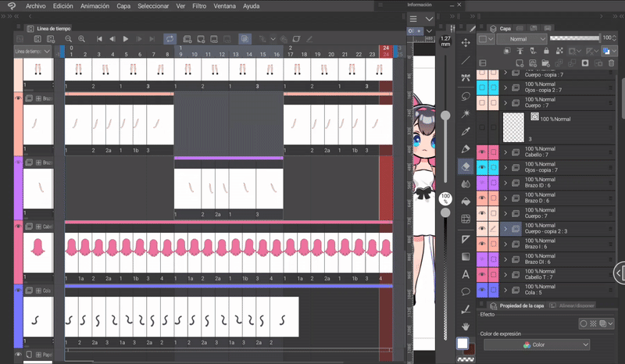This screenshot has height=364, width=625.
Task: Select the Text tool
Action: pyautogui.click(x=466, y=274)
